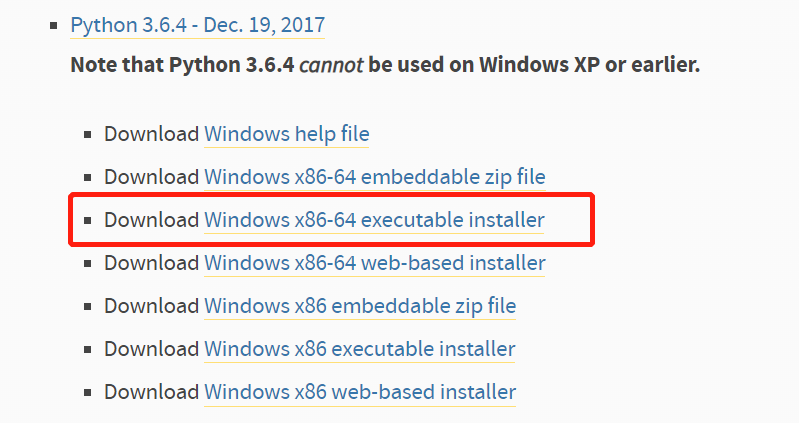Click the bullet before x86 embeddable zip file
Screen dimensions: 799x423
tap(88, 306)
